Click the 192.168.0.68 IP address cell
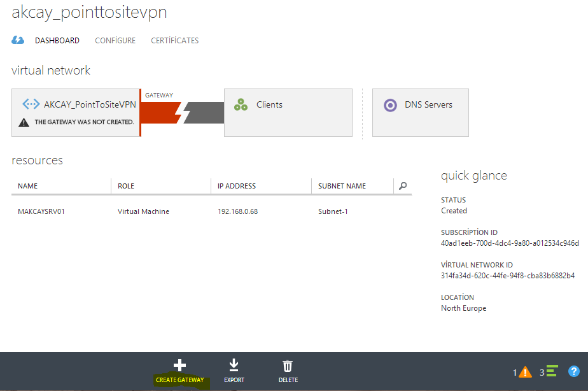 pyautogui.click(x=238, y=211)
